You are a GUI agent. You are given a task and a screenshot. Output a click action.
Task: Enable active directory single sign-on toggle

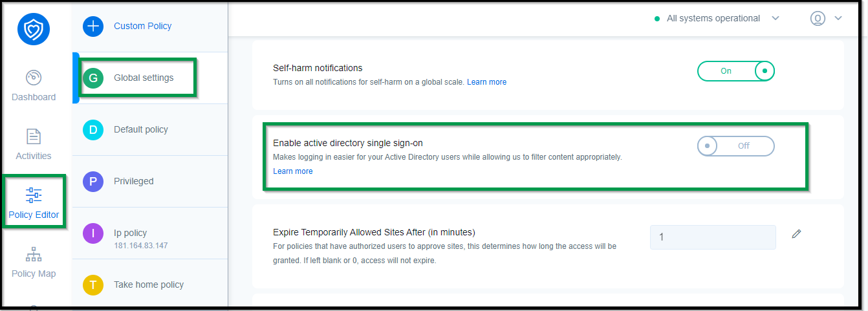(735, 146)
